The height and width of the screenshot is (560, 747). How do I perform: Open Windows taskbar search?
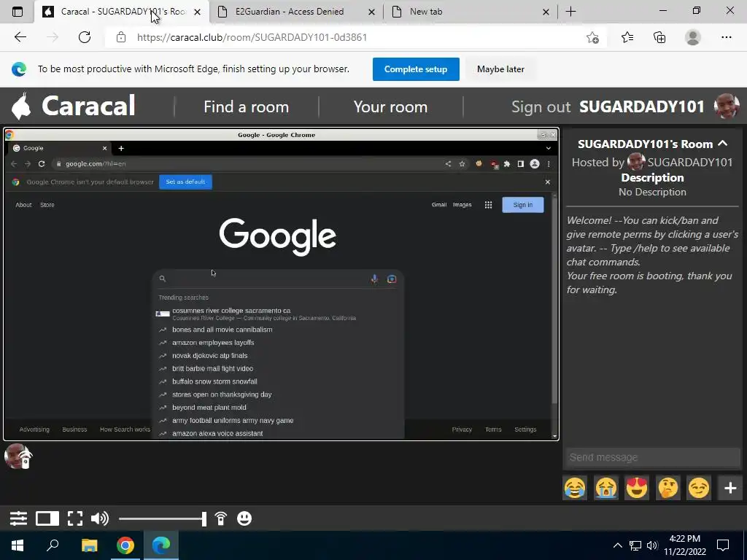click(53, 545)
